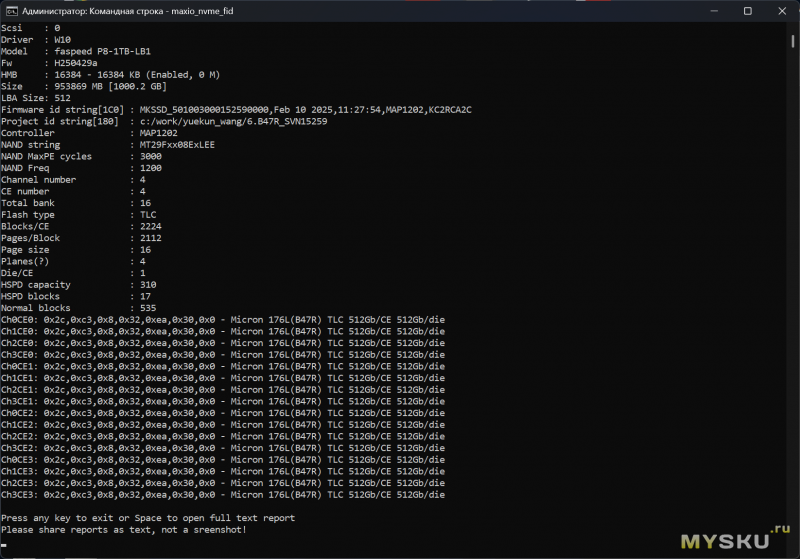This screenshot has height=559, width=800.
Task: Click the title bar text 'maxio_nvme_fid'
Action: [x=202, y=11]
